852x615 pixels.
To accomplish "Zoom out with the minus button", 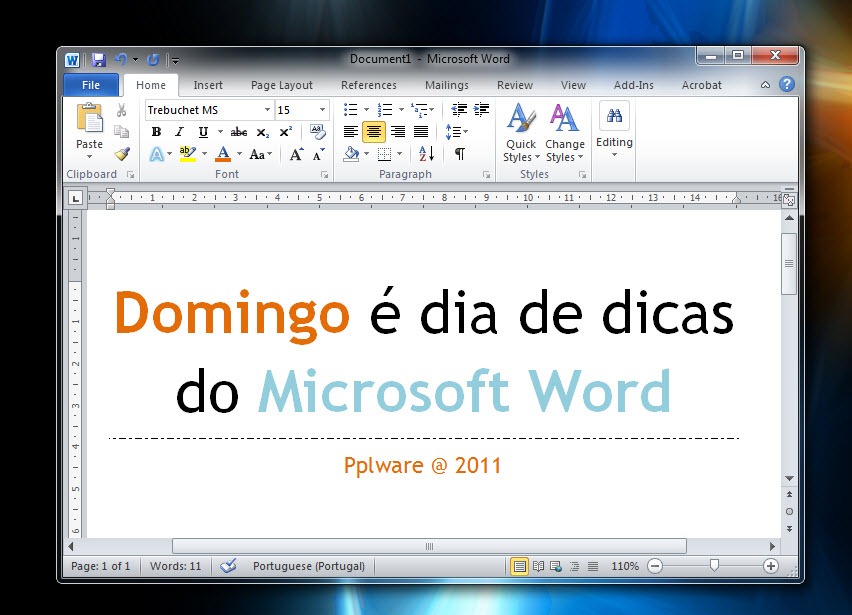I will [655, 566].
